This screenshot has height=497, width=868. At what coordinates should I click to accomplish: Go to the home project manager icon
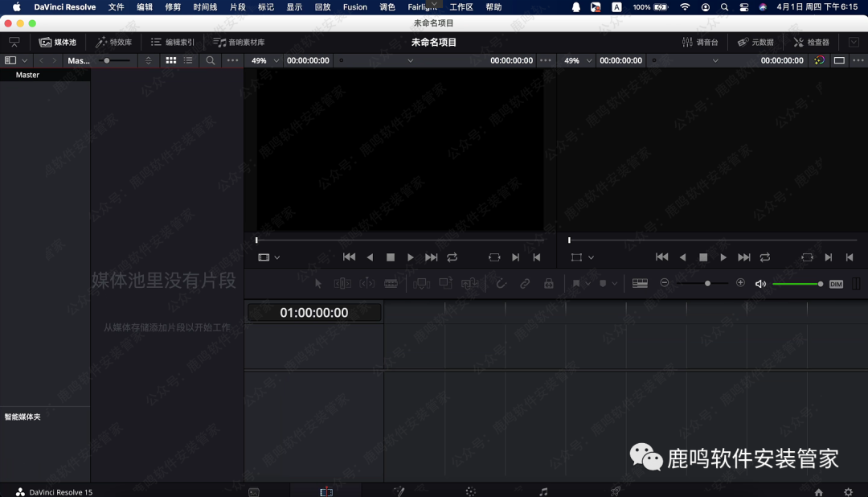(818, 491)
